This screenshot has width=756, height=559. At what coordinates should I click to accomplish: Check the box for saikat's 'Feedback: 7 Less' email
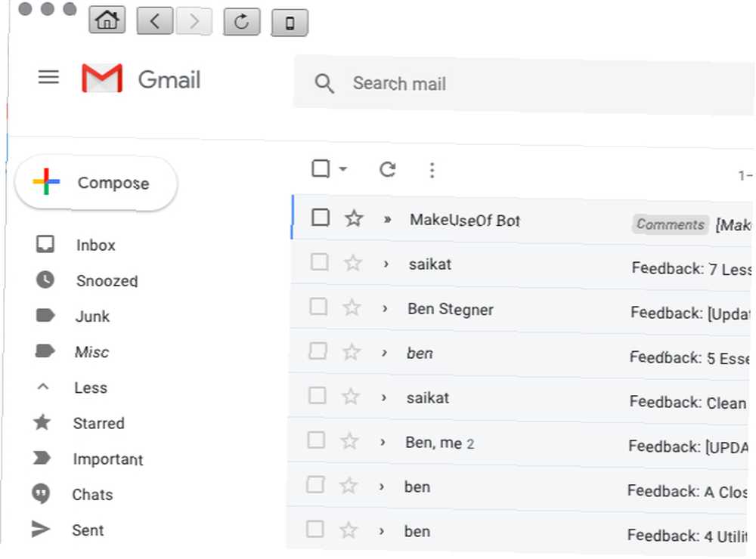(319, 262)
